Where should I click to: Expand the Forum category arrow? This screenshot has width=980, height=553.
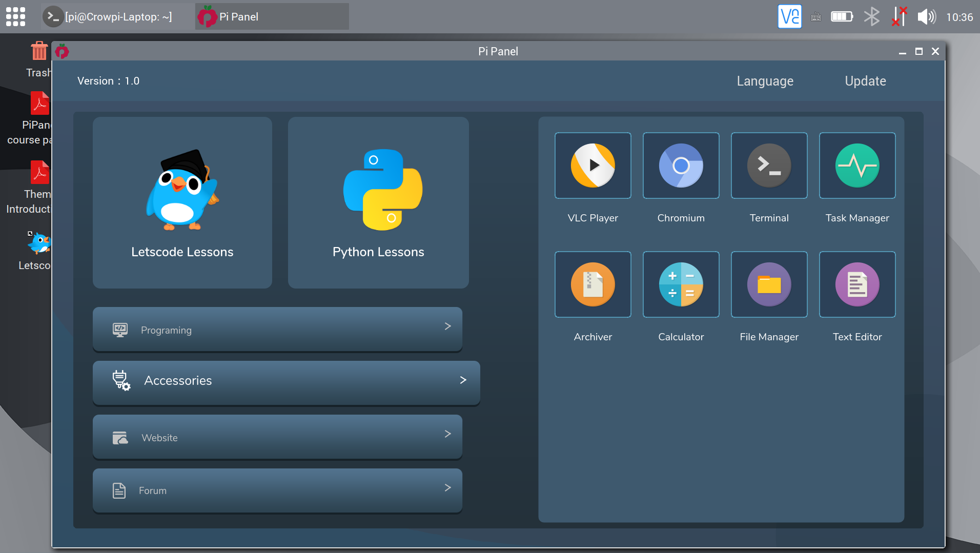tap(447, 487)
